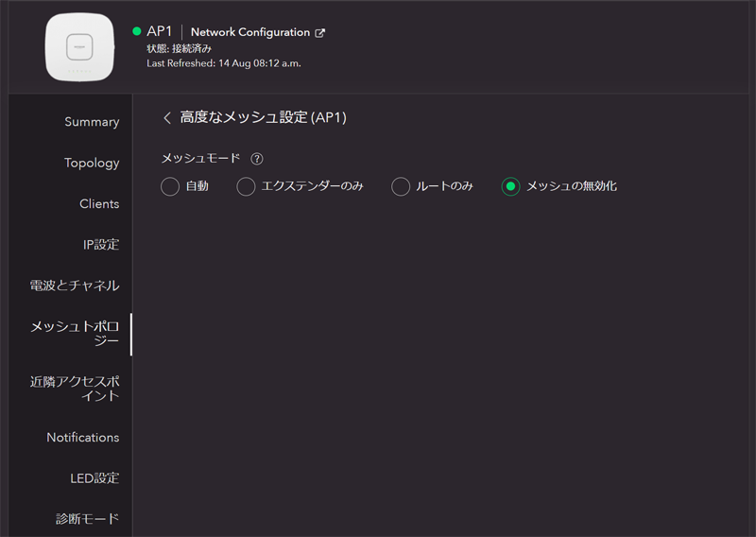756x537 pixels.
Task: Click the AP1 access point device image
Action: point(79,45)
